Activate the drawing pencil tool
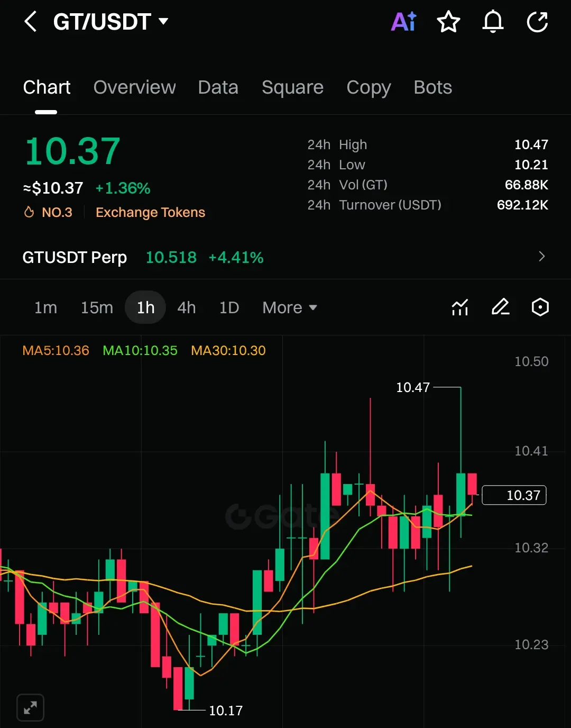This screenshot has height=728, width=571. pos(500,307)
